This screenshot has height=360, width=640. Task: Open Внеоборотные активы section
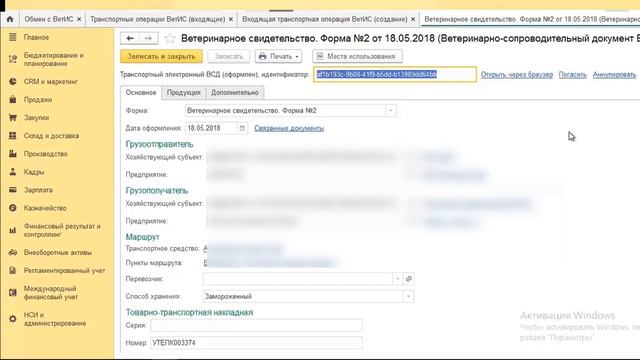pos(58,253)
